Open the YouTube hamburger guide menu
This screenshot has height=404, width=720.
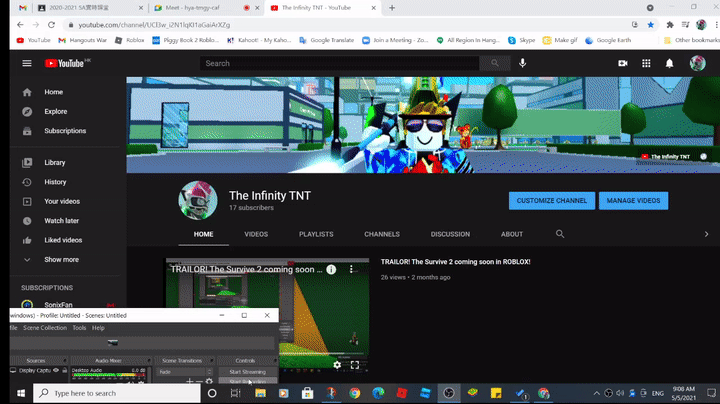[x=27, y=63]
